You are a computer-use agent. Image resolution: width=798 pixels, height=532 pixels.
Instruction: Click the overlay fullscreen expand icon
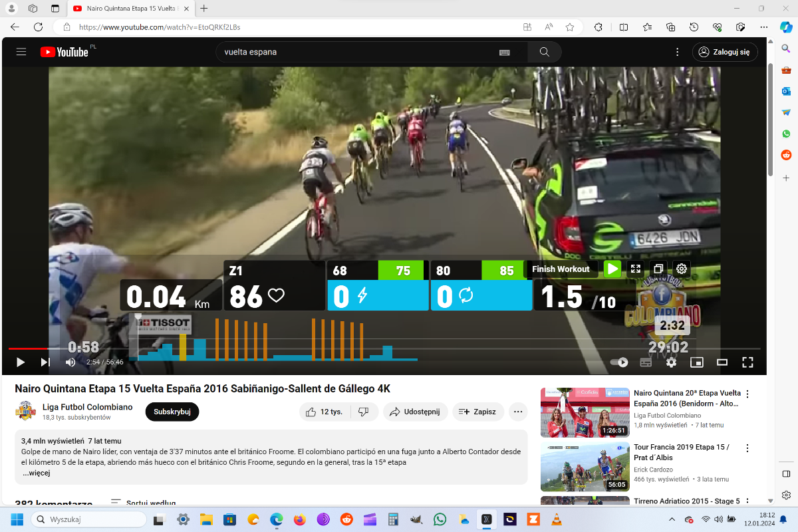click(636, 269)
